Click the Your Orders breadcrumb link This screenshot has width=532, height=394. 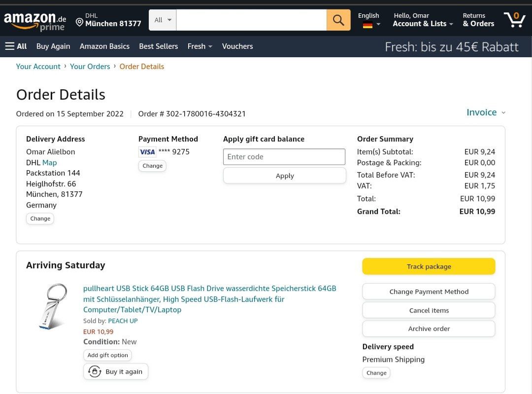coord(90,67)
